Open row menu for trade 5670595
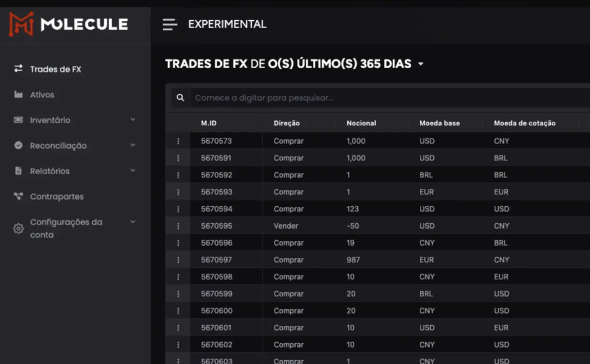This screenshot has width=590, height=364. pos(178,226)
